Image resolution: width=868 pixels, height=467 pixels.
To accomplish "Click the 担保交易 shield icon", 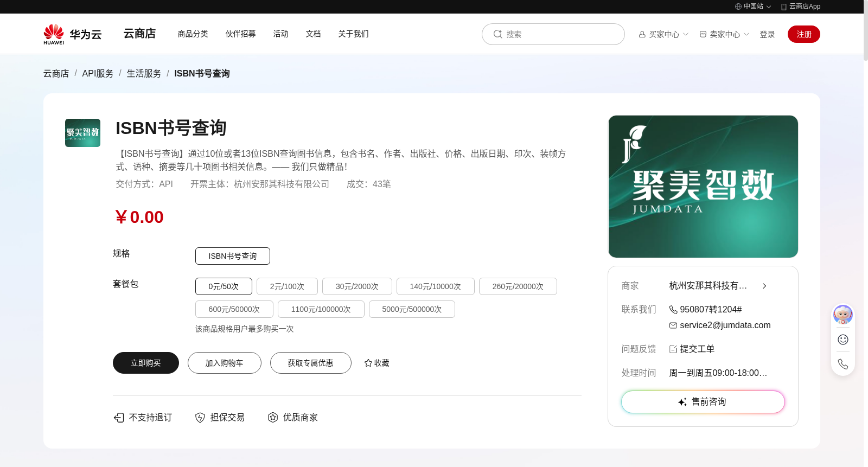I will click(200, 418).
